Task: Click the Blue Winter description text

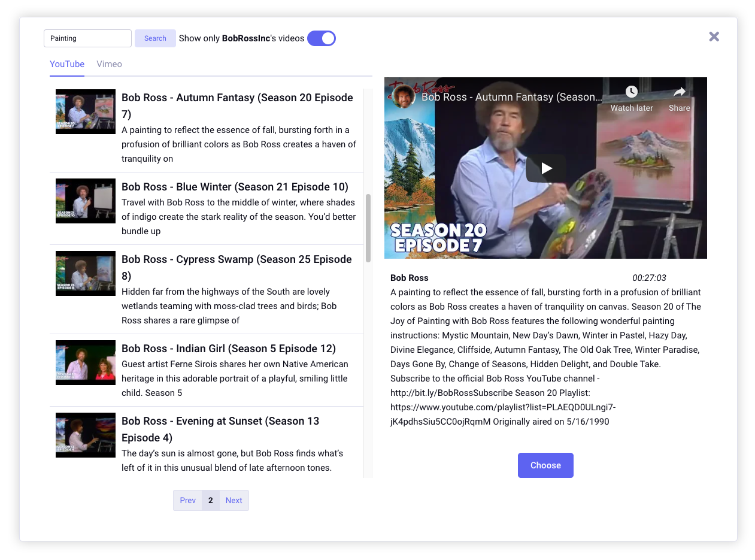Action: click(238, 217)
